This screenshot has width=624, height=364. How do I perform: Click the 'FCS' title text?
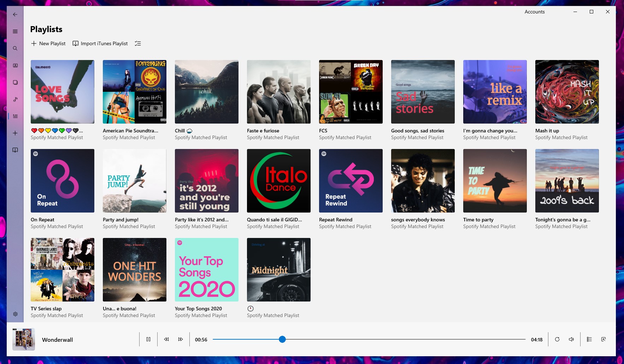(323, 131)
